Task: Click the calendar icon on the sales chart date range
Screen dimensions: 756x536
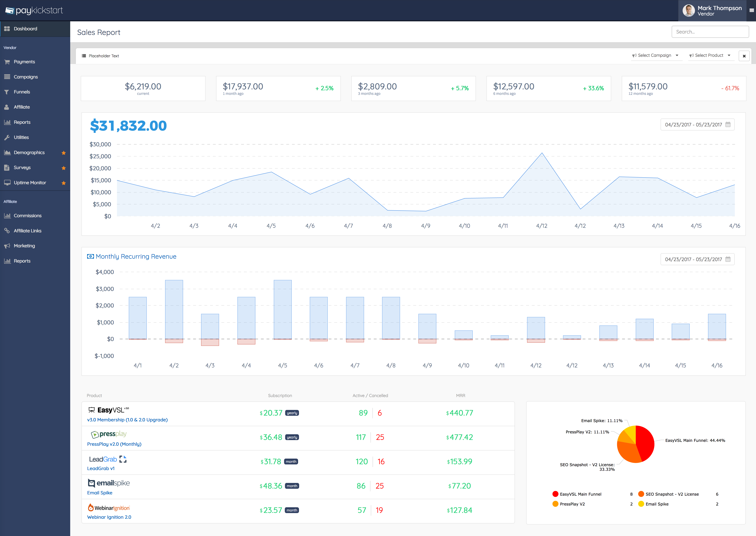Action: [728, 124]
